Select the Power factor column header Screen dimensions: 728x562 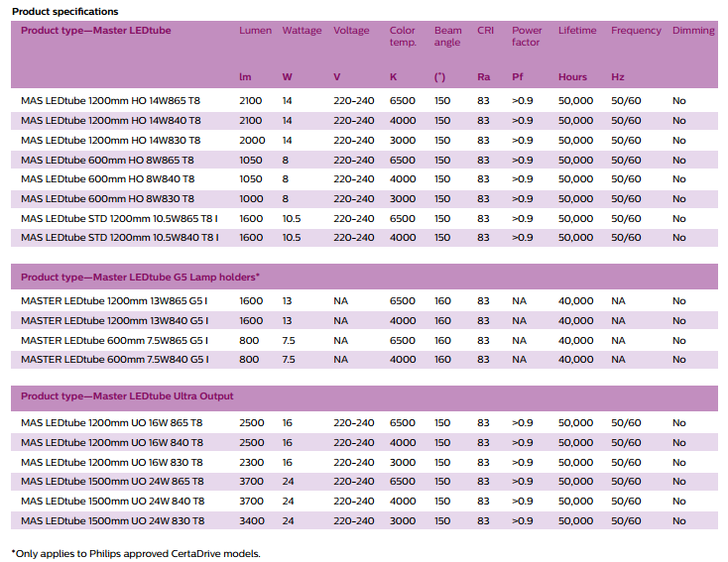pyautogui.click(x=527, y=37)
